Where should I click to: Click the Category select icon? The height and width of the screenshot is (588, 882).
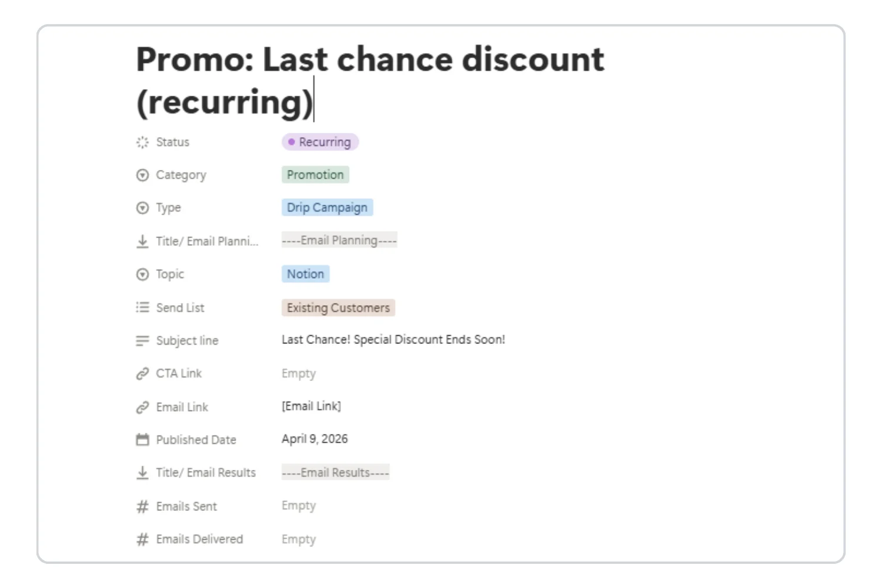point(141,175)
